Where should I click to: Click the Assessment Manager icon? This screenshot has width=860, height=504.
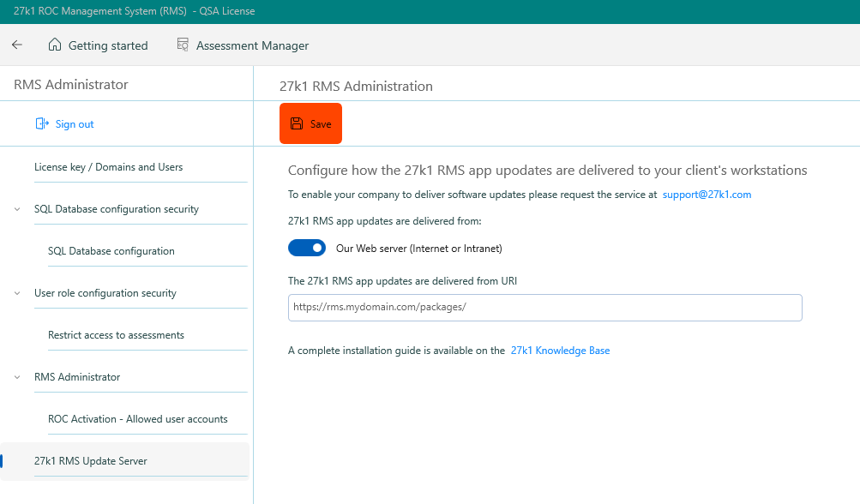coord(183,45)
